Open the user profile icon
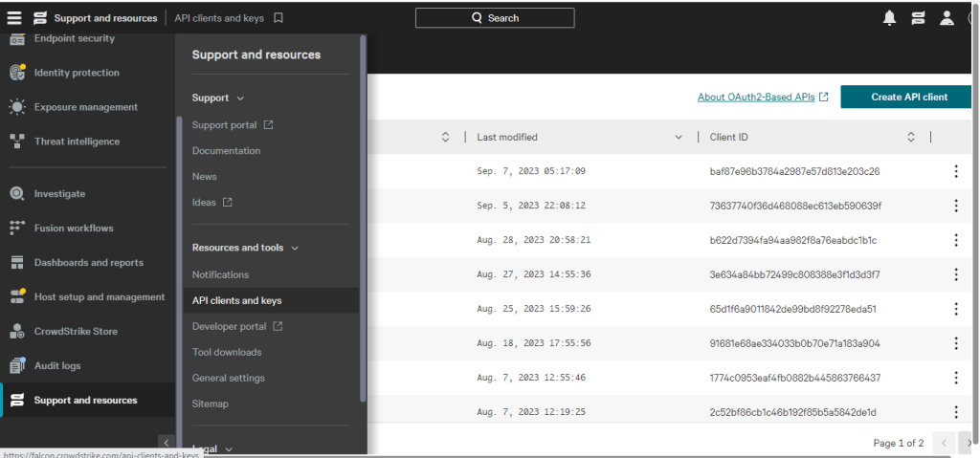The height and width of the screenshot is (458, 980). (947, 18)
